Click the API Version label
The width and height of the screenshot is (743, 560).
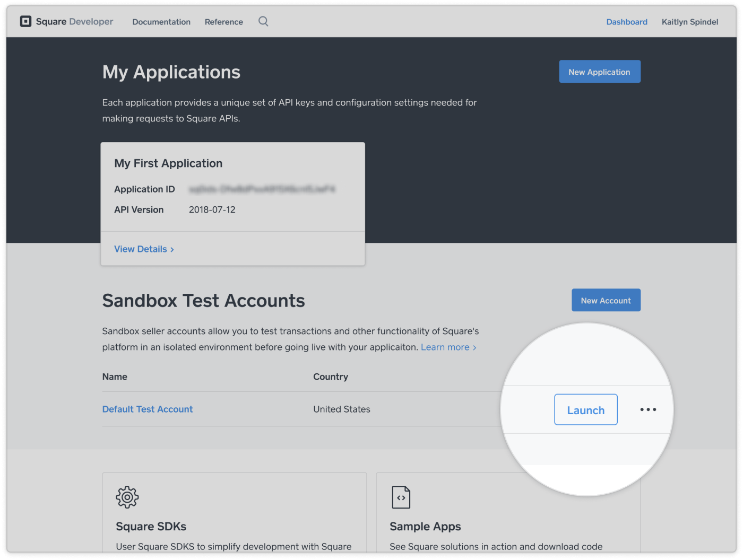click(x=139, y=209)
